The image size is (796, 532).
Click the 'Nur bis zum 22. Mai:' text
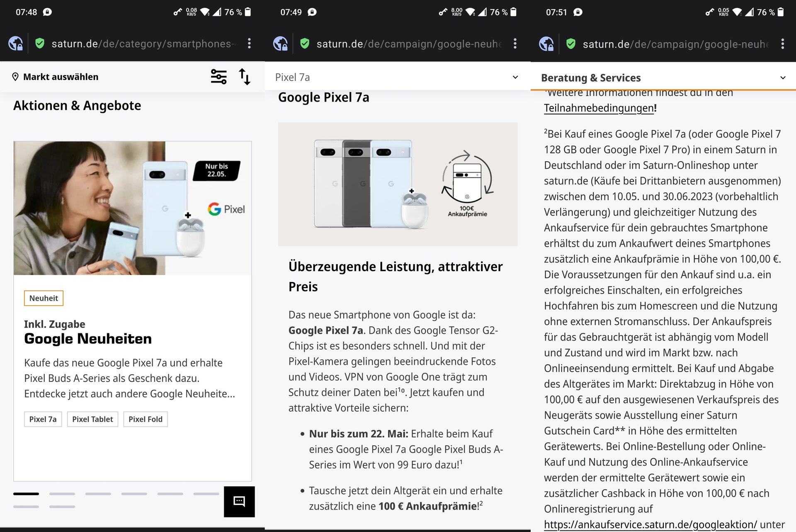[x=359, y=434]
